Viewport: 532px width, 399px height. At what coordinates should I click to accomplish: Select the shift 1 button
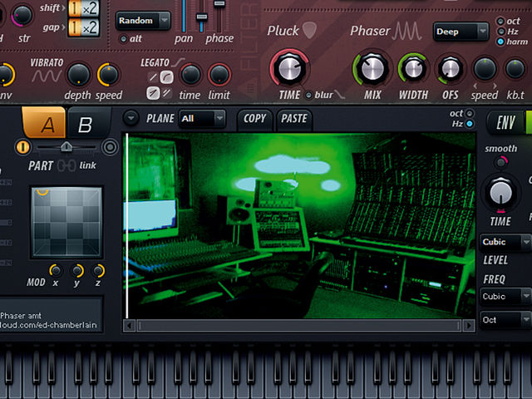tap(75, 8)
